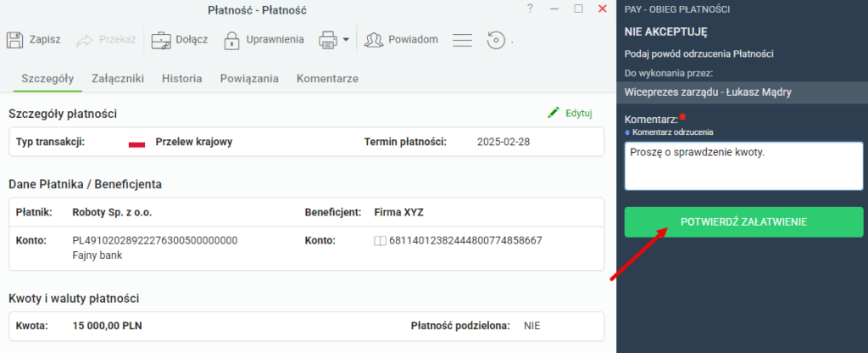The image size is (868, 353).
Task: Click the Edytuj pencil icon
Action: [x=553, y=113]
